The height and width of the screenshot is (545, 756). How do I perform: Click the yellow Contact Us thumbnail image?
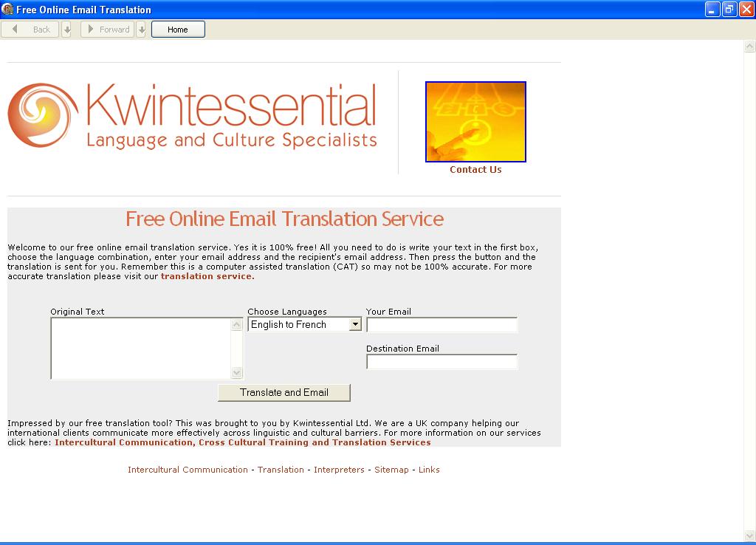point(475,122)
